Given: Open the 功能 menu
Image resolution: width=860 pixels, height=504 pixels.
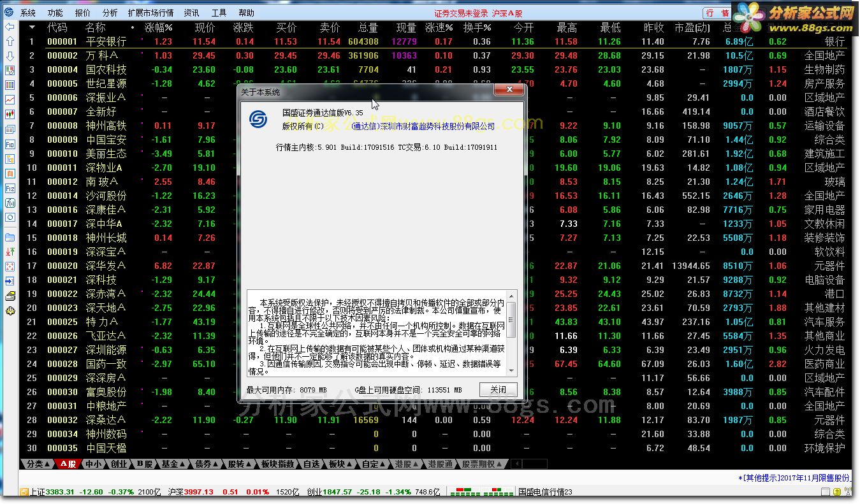Looking at the screenshot, I should 55,13.
